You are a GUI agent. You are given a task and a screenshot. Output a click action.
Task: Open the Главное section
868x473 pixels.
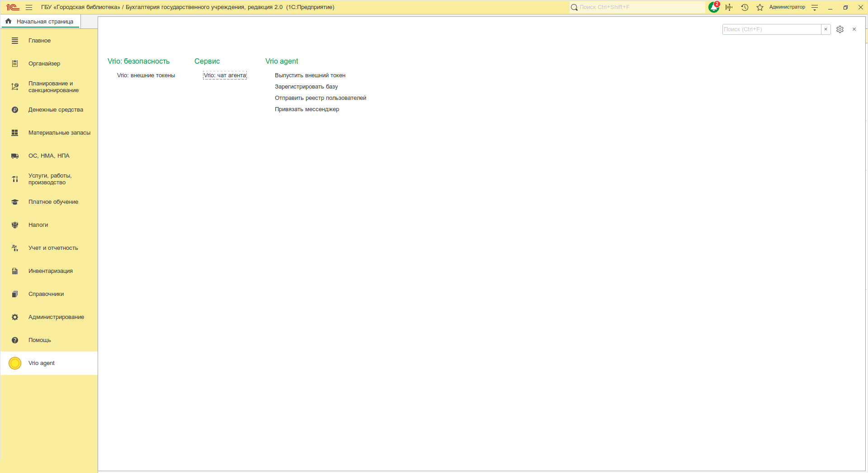click(x=49, y=41)
